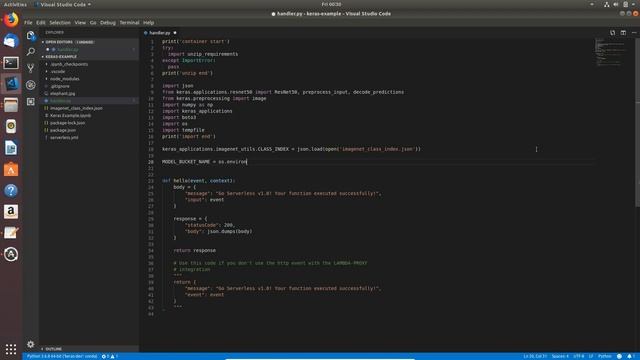The width and height of the screenshot is (640, 360).
Task: Open the View menu
Action: [80, 23]
